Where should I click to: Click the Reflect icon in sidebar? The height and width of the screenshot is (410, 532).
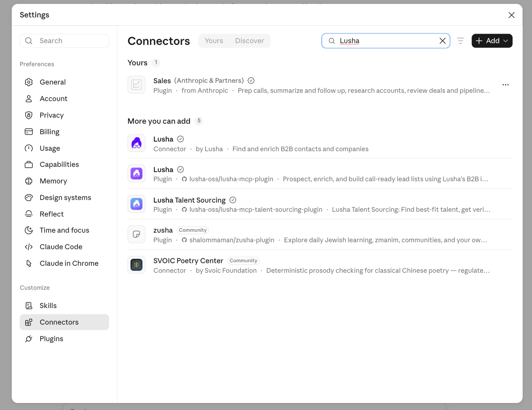pos(29,214)
